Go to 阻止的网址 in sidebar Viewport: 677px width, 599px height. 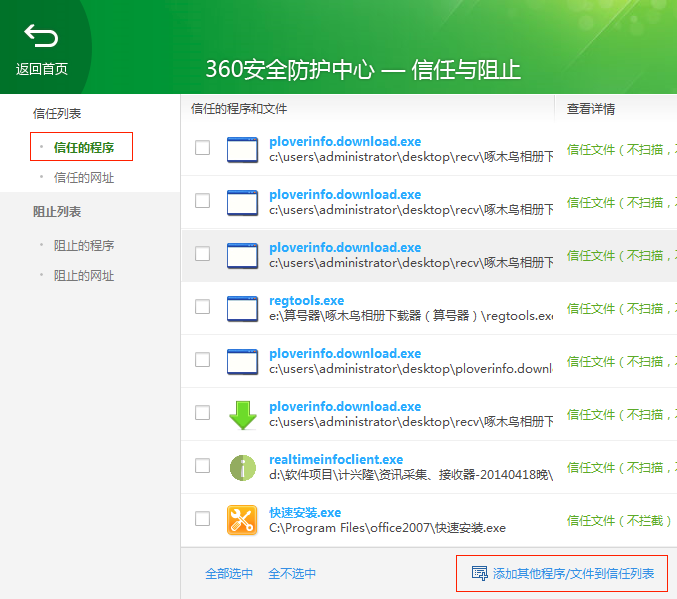pyautogui.click(x=84, y=276)
